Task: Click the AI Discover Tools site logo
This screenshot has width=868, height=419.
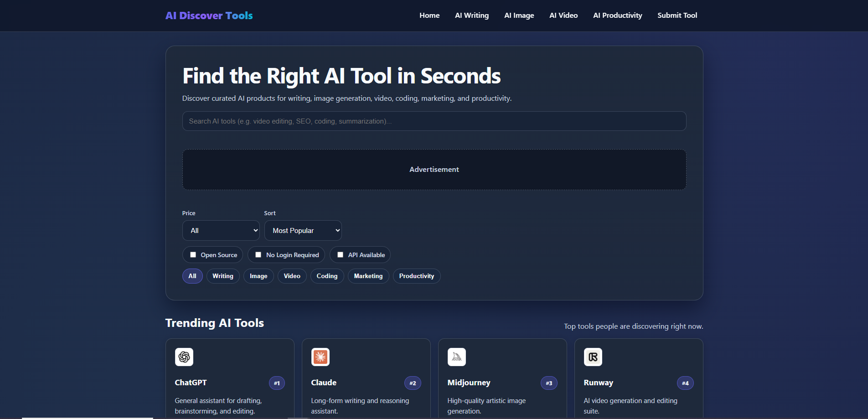Action: tap(209, 15)
